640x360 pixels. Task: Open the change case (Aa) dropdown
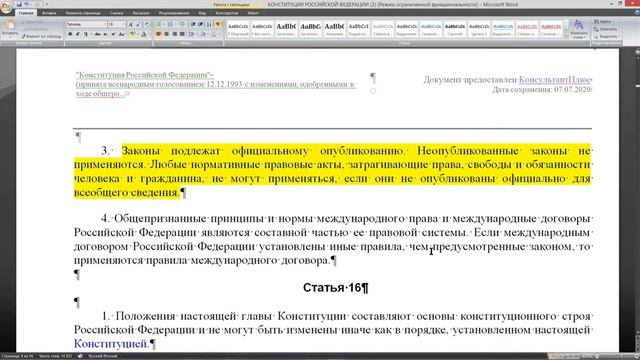tap(122, 34)
